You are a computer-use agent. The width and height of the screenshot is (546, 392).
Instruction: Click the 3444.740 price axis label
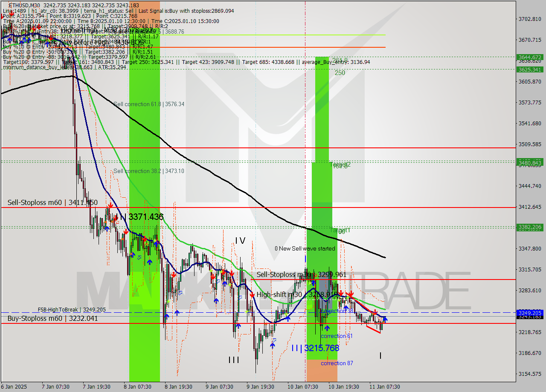530,186
